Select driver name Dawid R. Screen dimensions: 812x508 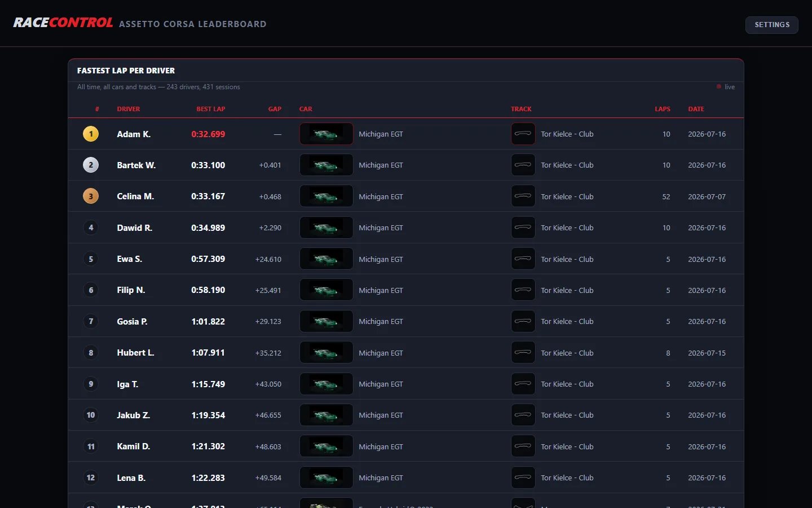135,228
